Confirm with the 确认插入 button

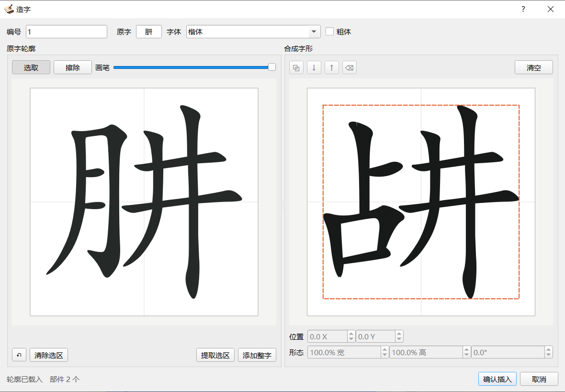pyautogui.click(x=497, y=379)
